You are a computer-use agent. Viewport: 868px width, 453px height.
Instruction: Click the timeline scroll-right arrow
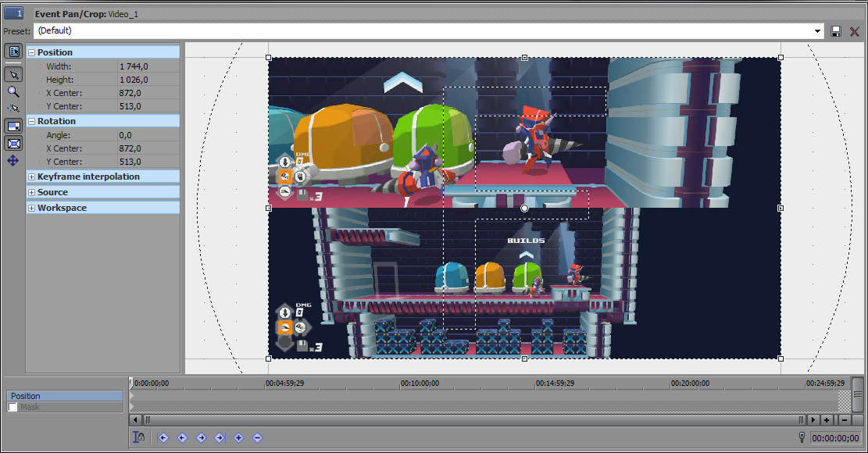pyautogui.click(x=813, y=420)
